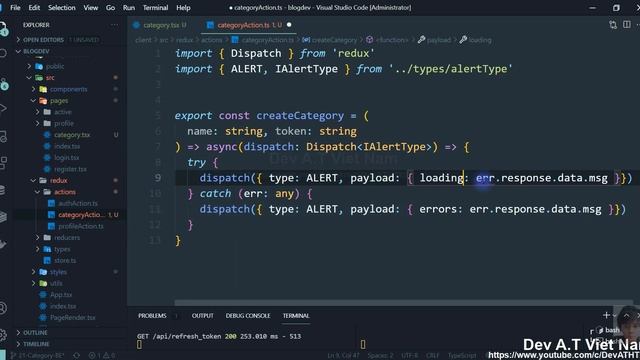The image size is (640, 360).
Task: Open Manage gear icon in activity bar
Action: tap(3, 335)
